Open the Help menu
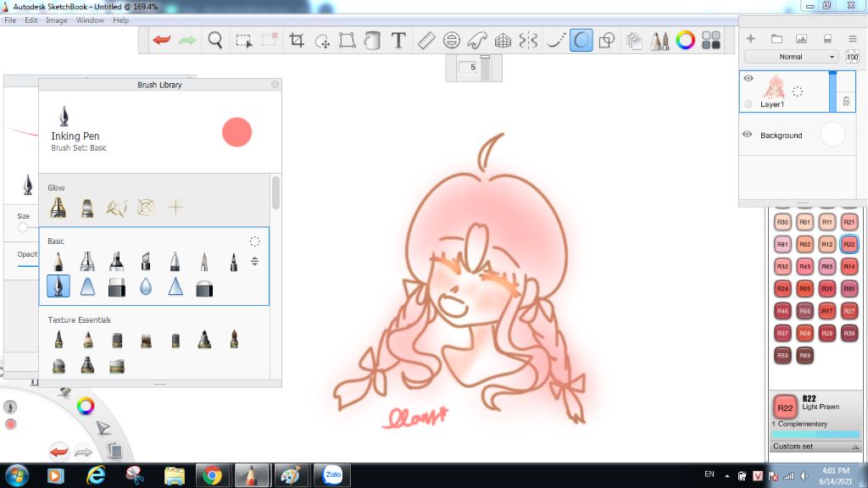Screen dimensions: 868x488 [x=120, y=20]
